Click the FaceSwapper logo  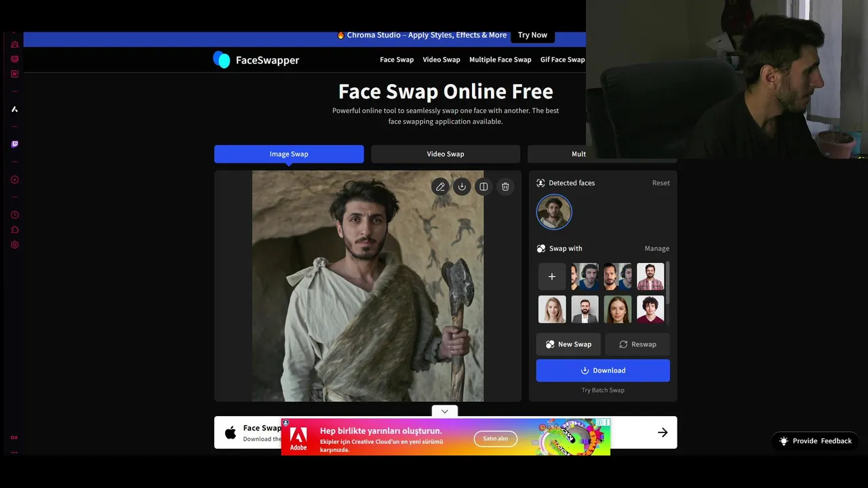point(256,60)
